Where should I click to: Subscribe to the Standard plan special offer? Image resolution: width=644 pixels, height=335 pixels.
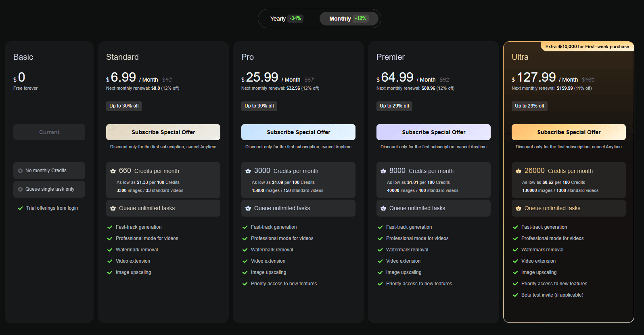coord(163,132)
